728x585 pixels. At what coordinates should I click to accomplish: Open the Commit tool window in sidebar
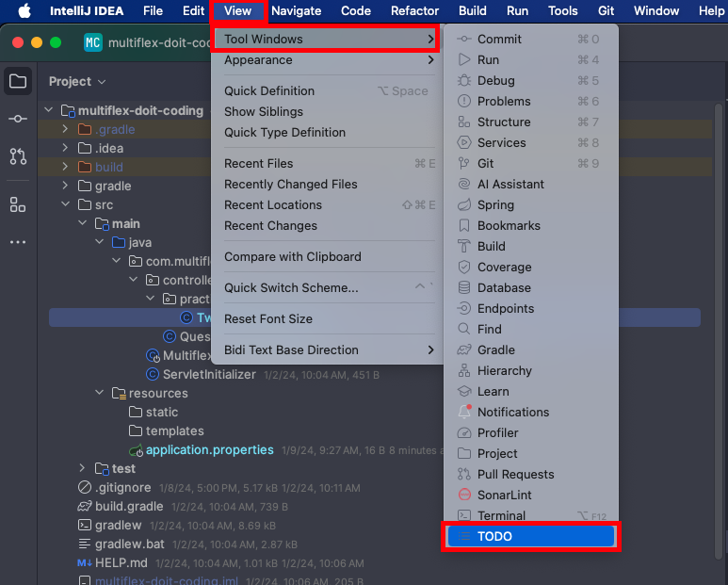click(x=18, y=119)
